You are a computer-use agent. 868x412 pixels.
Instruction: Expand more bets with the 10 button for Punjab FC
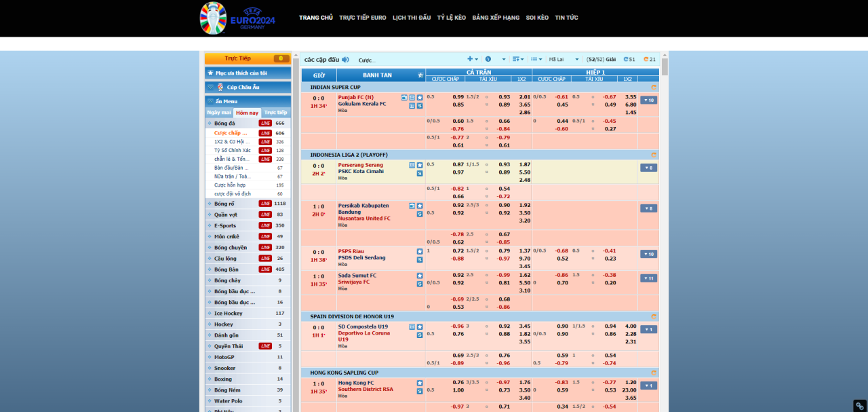(x=648, y=100)
